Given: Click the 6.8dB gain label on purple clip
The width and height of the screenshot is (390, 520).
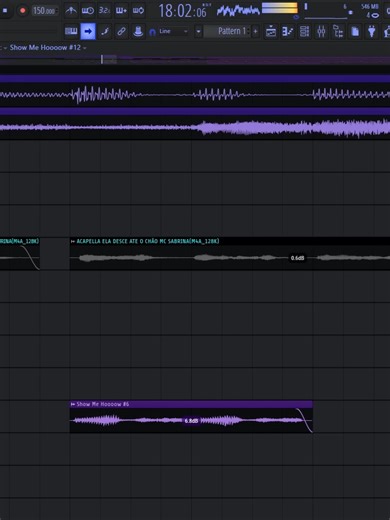Looking at the screenshot, I should [191, 421].
